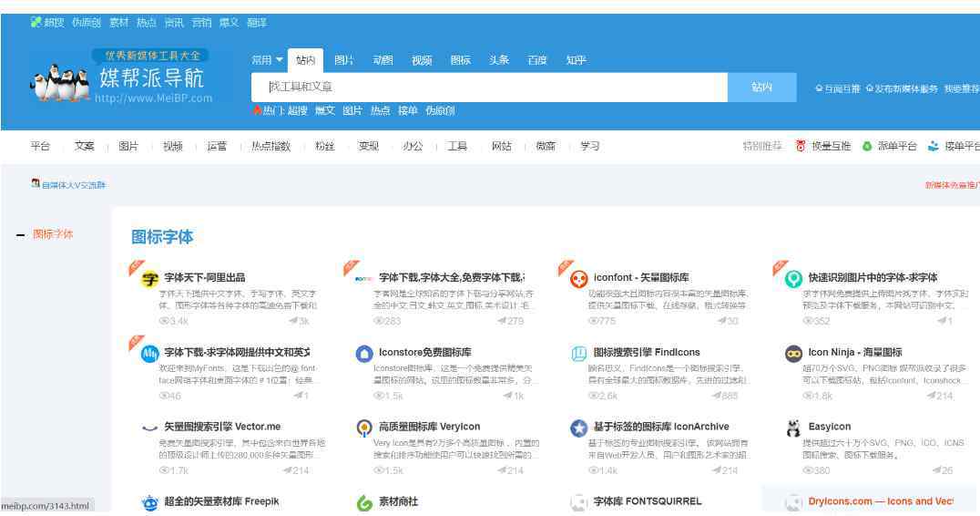Open the 热点指数 category
The width and height of the screenshot is (980, 516).
coord(271,147)
